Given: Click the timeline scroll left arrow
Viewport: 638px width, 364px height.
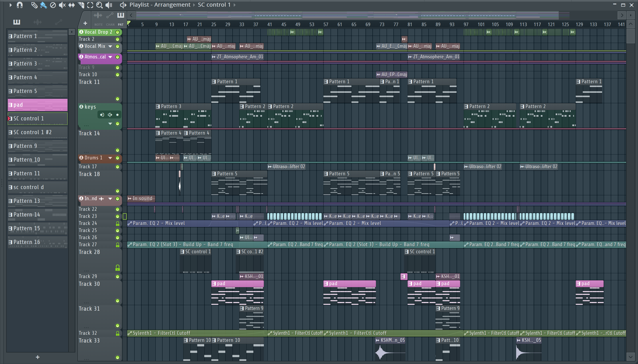Looking at the screenshot, I should pyautogui.click(x=131, y=15).
